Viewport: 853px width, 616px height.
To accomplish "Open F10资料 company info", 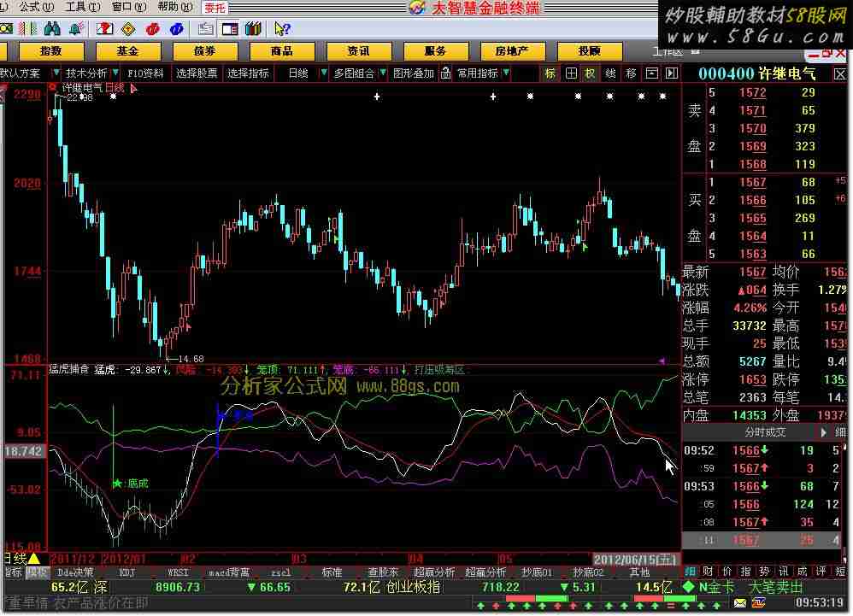I will [145, 73].
